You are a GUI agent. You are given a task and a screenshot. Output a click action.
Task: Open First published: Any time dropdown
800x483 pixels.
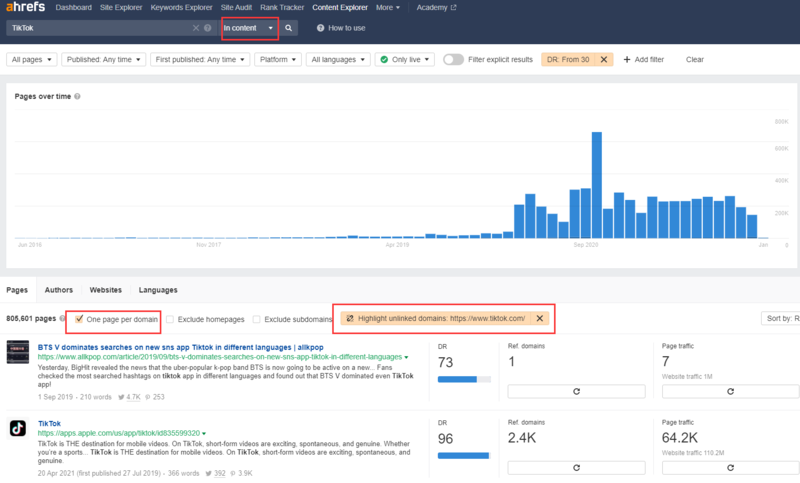coord(200,60)
